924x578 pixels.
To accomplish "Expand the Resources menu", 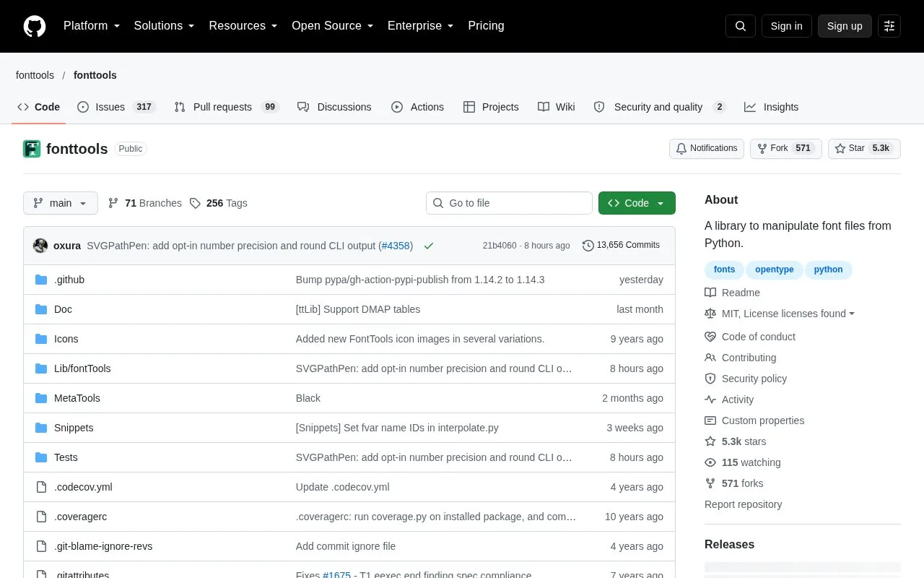I will (x=243, y=26).
